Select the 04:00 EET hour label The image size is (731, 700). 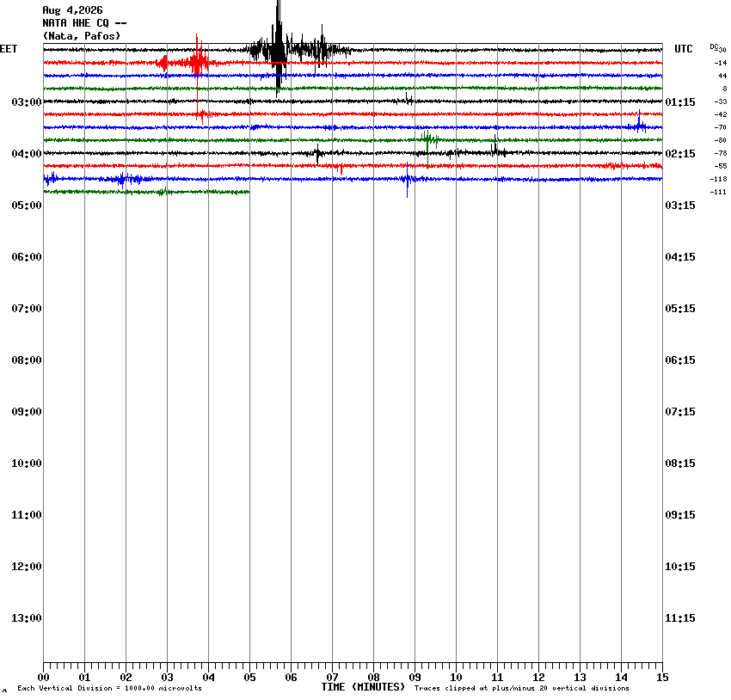tap(27, 154)
